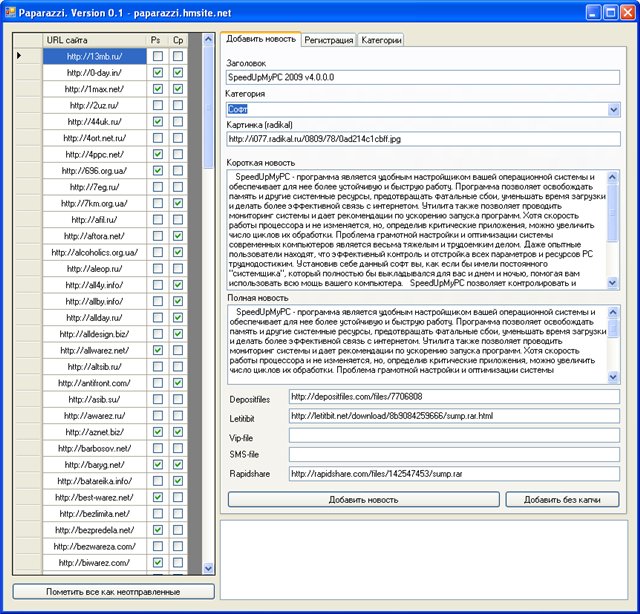Click the URL сайта column header

coord(94,40)
